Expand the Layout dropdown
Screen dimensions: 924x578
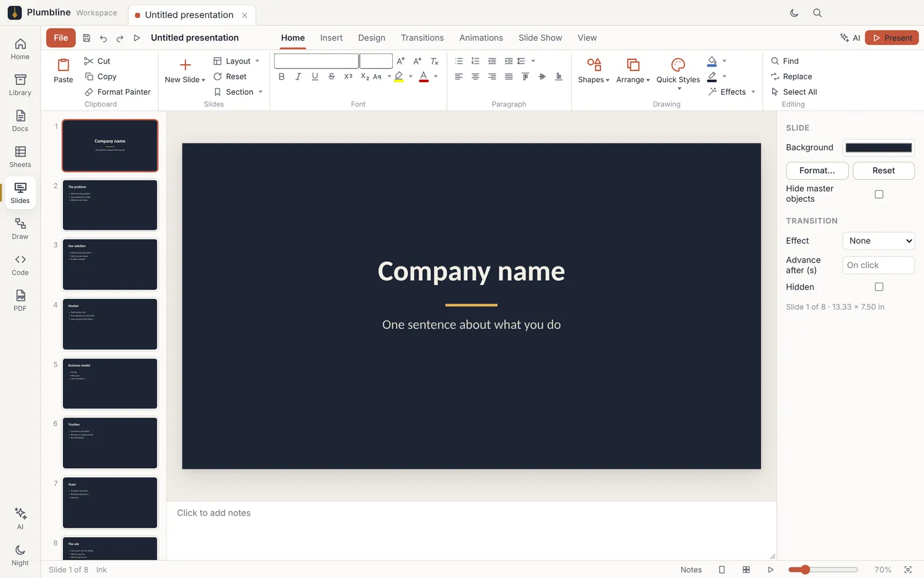point(237,61)
